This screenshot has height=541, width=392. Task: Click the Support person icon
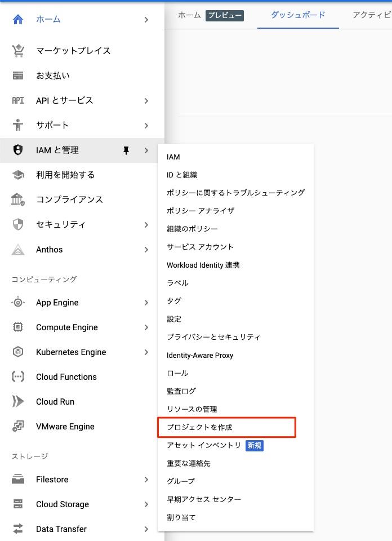click(x=18, y=125)
